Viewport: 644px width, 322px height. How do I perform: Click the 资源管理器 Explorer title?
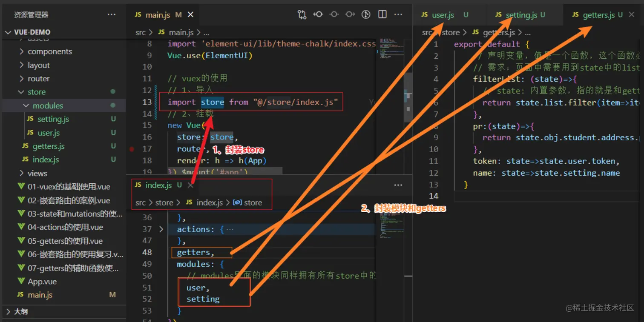(31, 15)
